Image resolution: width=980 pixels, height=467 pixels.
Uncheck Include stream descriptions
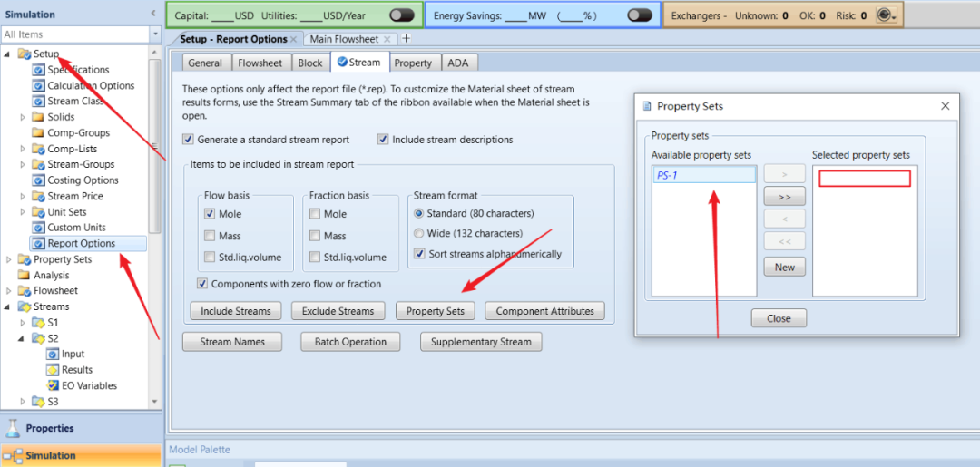coord(383,140)
